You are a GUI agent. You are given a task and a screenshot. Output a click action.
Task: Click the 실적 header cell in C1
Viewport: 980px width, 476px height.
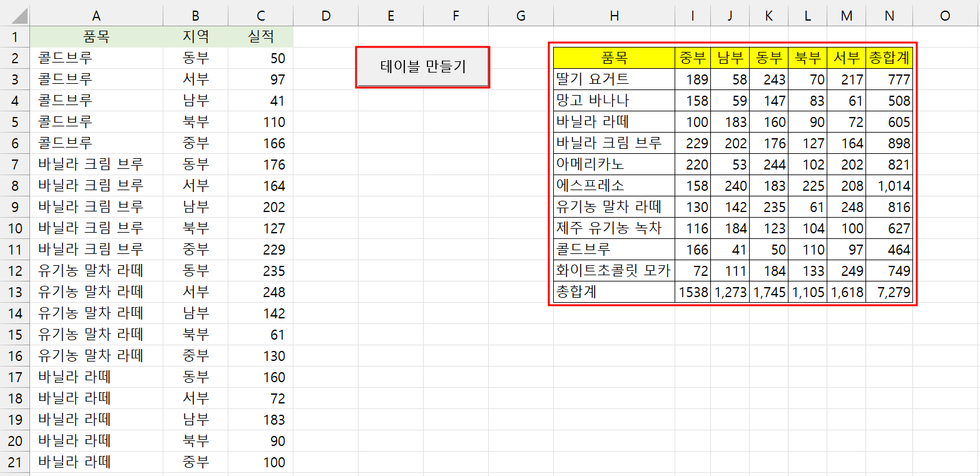pyautogui.click(x=260, y=37)
